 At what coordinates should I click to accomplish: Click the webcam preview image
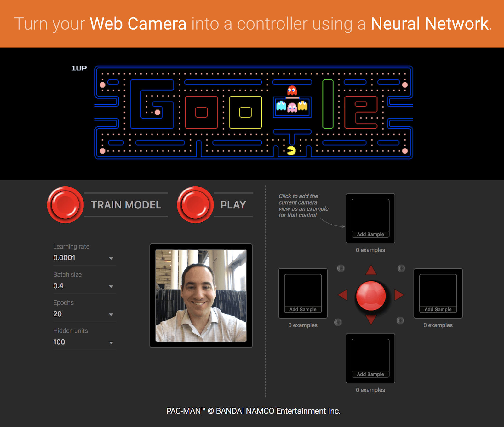201,296
